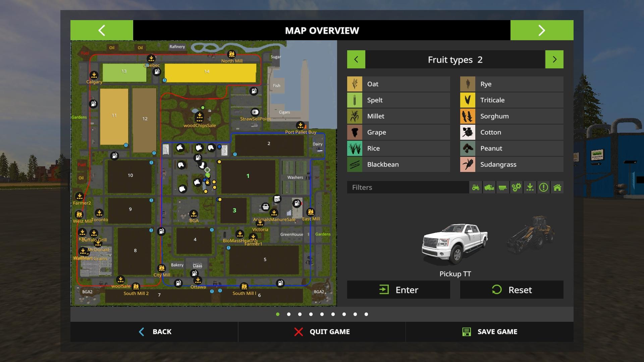
Task: Toggle the trailer filter icon
Action: coord(502,187)
